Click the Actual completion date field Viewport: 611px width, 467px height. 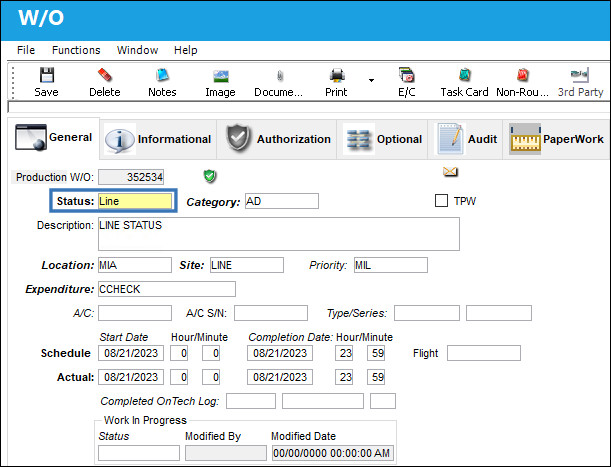280,377
